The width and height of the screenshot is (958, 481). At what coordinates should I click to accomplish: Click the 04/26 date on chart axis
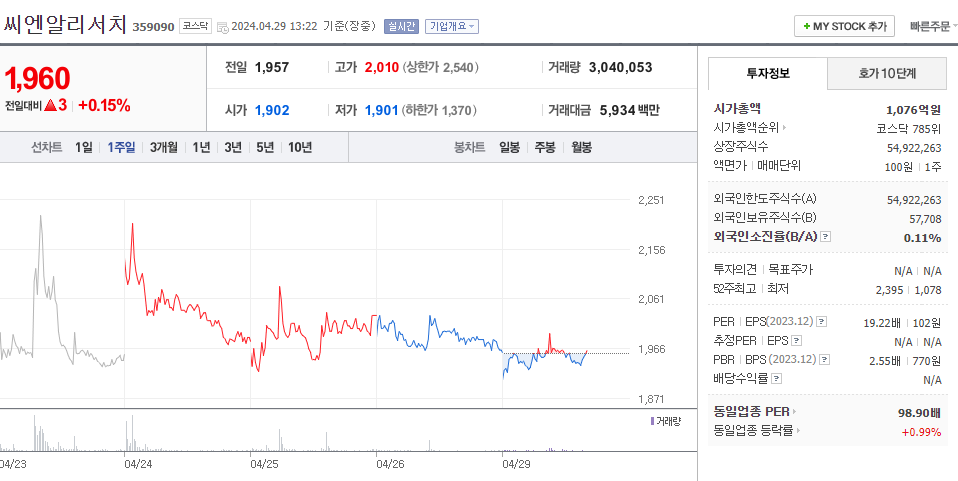tap(390, 464)
